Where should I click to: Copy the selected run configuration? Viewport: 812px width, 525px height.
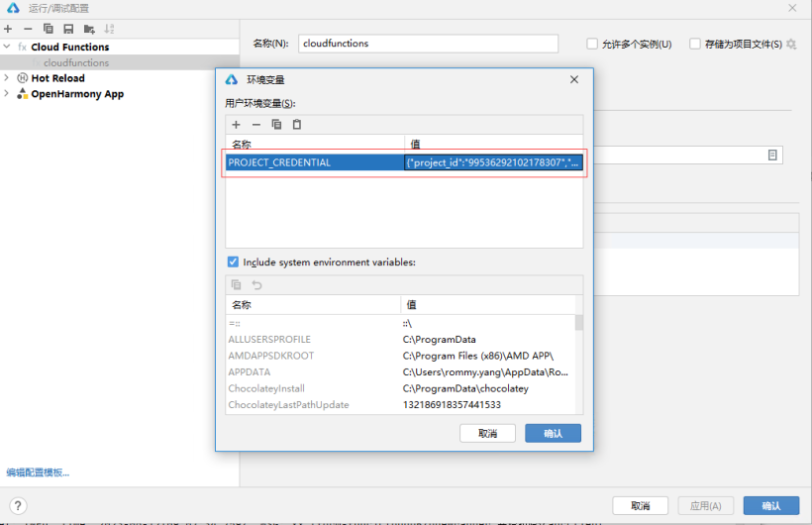[x=49, y=29]
